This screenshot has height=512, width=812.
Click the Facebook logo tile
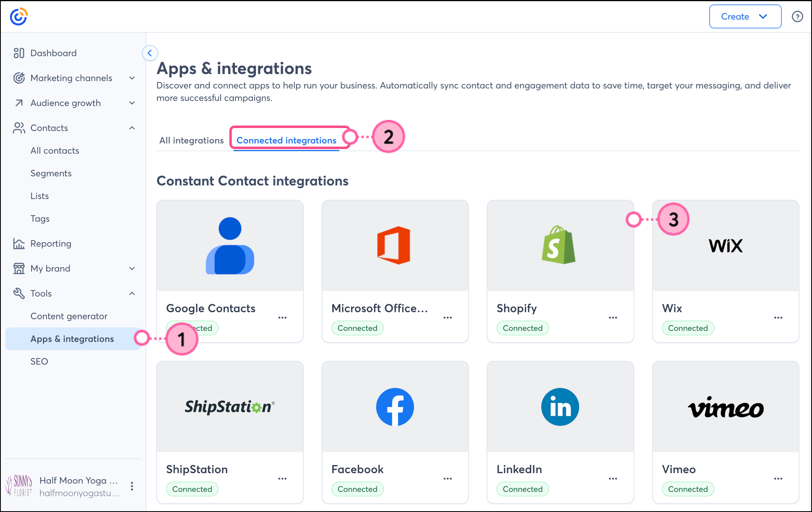click(395, 407)
